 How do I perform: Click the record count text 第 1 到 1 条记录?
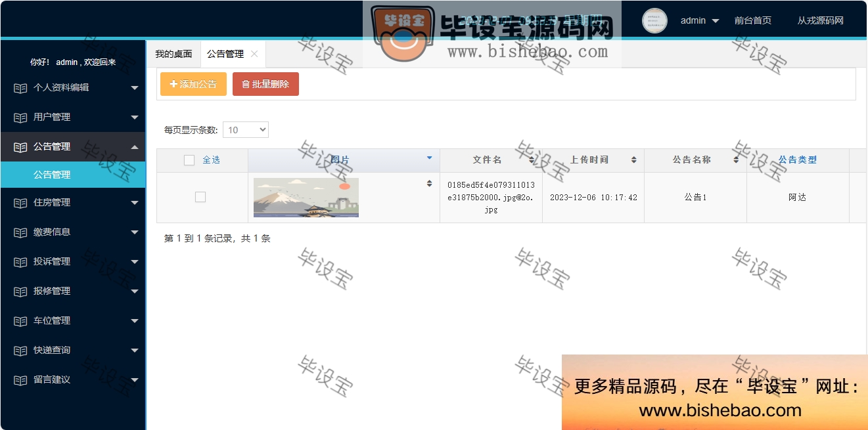[x=217, y=239]
